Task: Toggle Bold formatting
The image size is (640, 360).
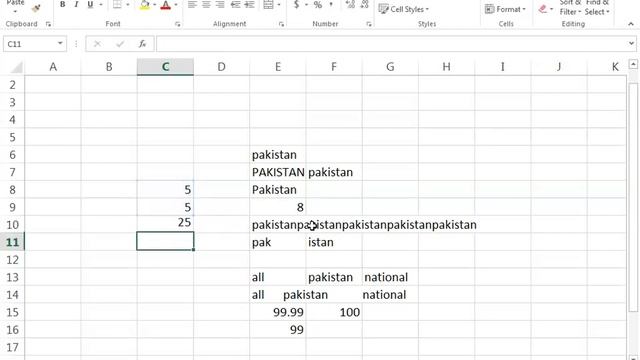Action: [x=62, y=5]
